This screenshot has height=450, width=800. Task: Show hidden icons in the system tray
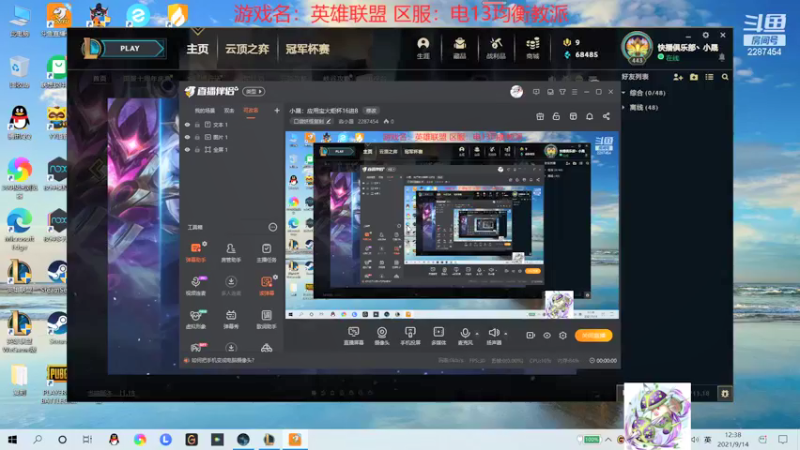(x=608, y=439)
